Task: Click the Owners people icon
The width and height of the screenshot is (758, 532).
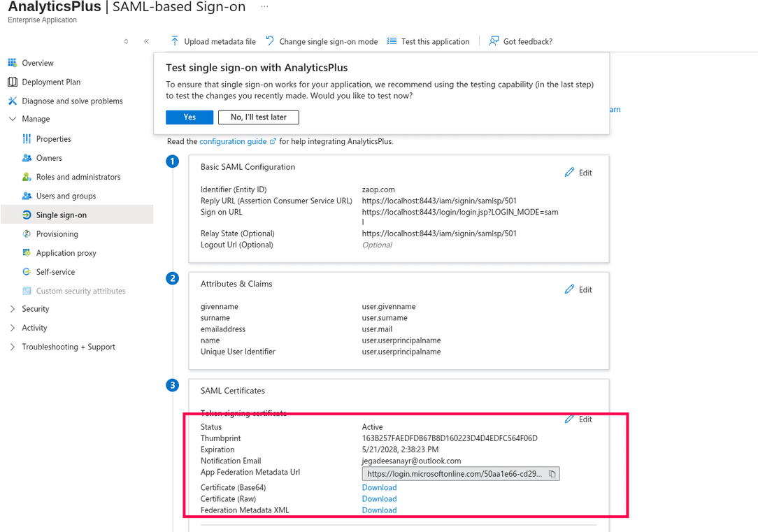Action: tap(27, 158)
